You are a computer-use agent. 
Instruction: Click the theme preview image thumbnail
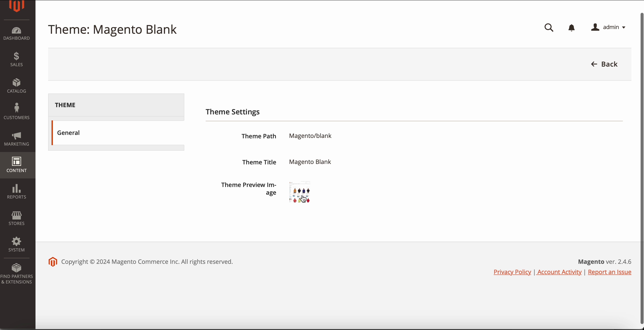[x=300, y=192]
